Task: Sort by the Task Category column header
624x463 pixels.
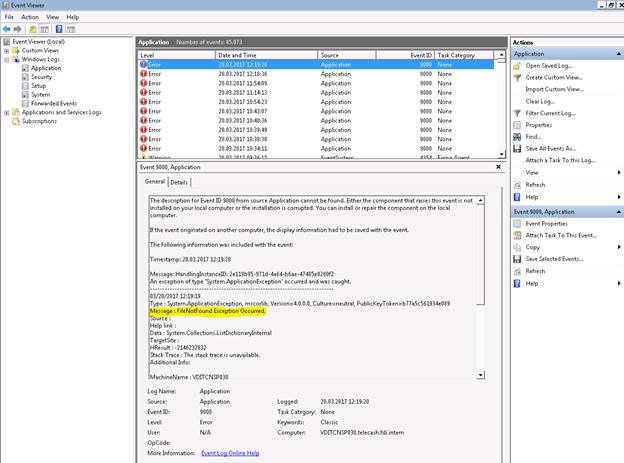Action: [x=464, y=55]
